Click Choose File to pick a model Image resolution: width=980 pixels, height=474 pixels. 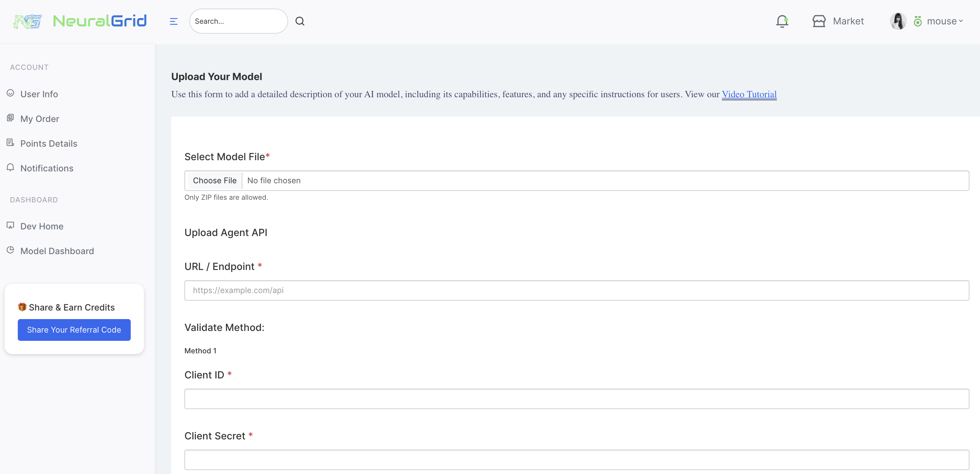coord(215,180)
